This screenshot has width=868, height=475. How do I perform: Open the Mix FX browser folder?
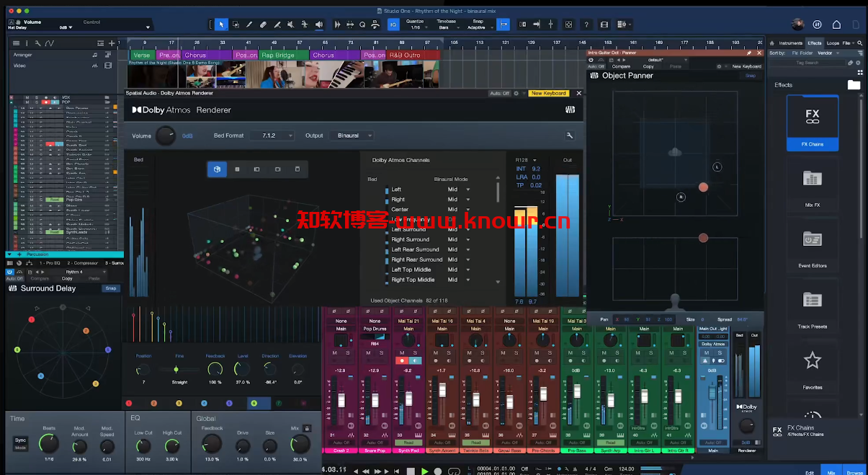click(x=813, y=185)
